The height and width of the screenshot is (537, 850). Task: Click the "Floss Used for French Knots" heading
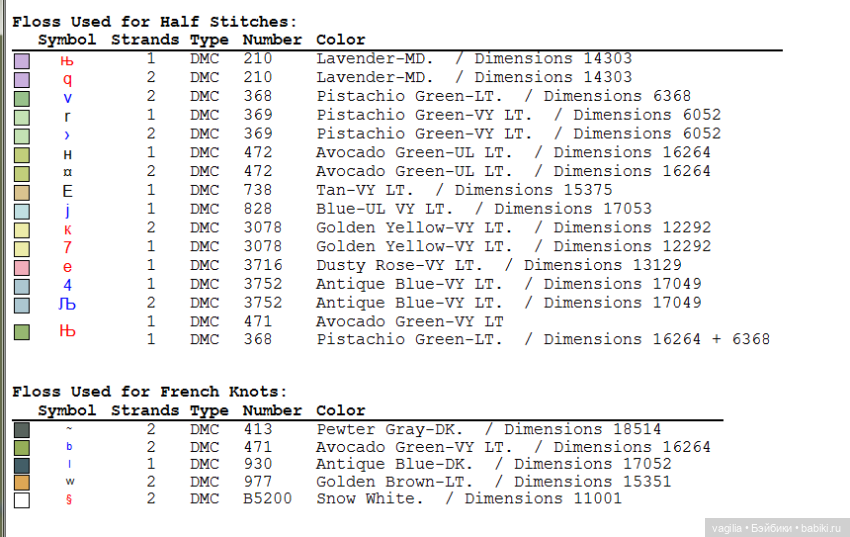point(149,391)
